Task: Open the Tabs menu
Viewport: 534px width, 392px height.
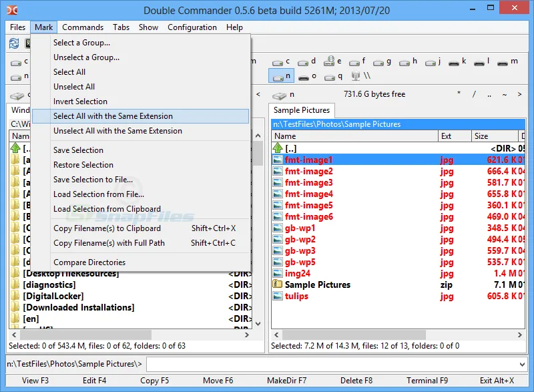Action: tap(121, 27)
